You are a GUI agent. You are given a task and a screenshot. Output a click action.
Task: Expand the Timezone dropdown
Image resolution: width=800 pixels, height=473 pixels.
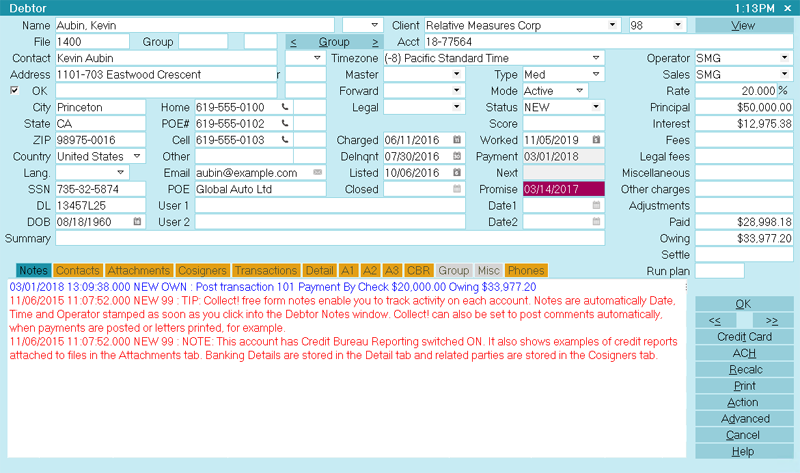[595, 58]
